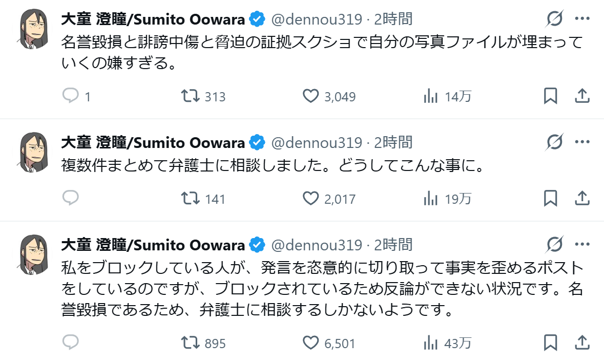604x364 pixels.
Task: Repost the tweet with 895 reposts
Action: pyautogui.click(x=191, y=342)
